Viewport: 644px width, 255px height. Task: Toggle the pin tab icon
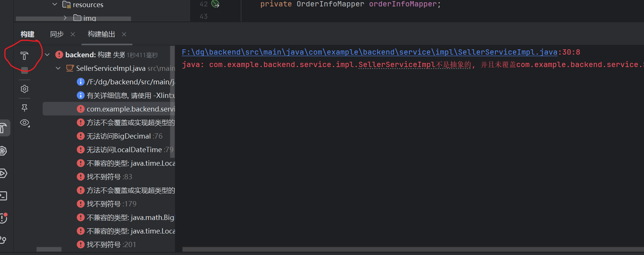25,108
